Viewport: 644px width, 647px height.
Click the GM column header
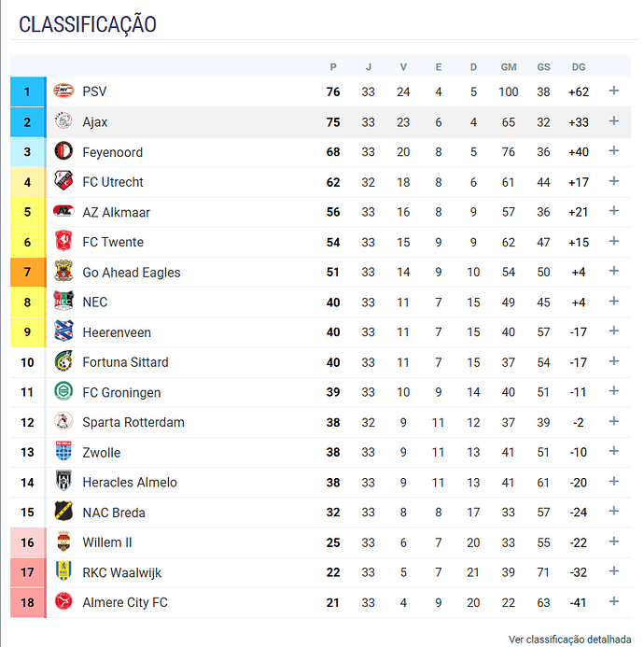(x=509, y=67)
